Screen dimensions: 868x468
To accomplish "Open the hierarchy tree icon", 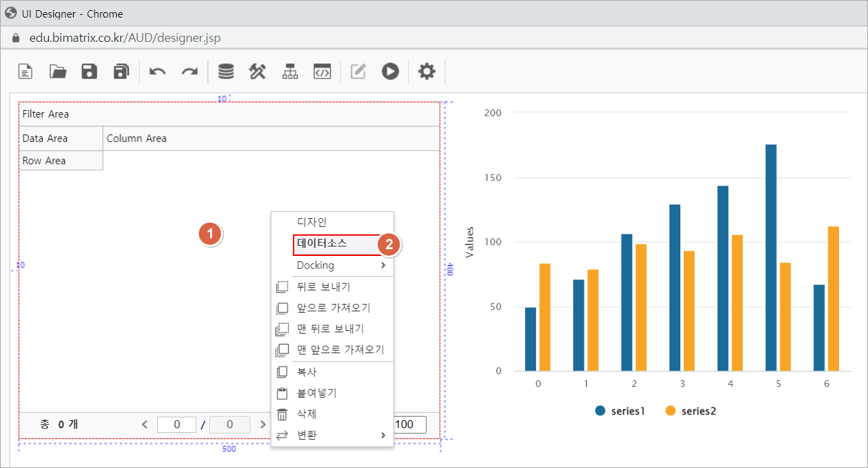I will coord(290,71).
